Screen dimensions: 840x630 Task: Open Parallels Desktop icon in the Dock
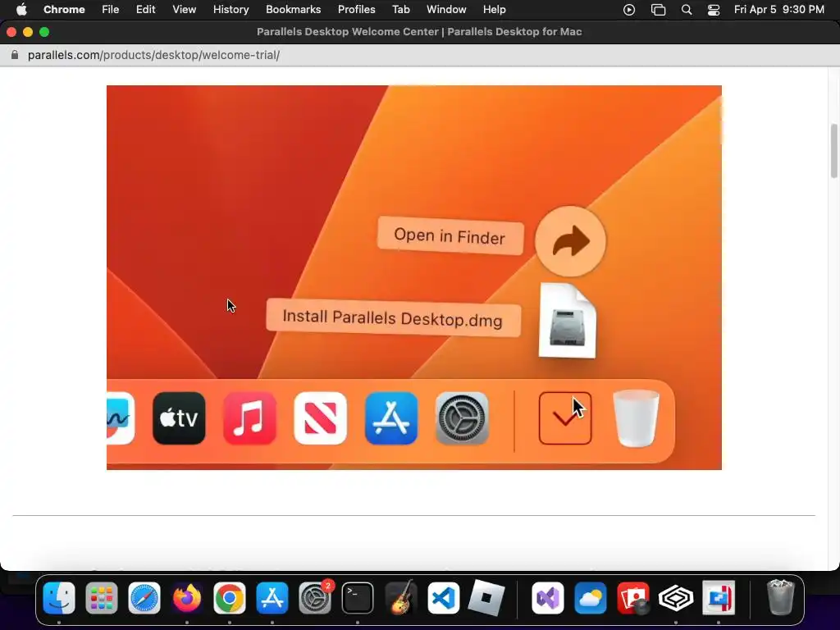pyautogui.click(x=719, y=598)
